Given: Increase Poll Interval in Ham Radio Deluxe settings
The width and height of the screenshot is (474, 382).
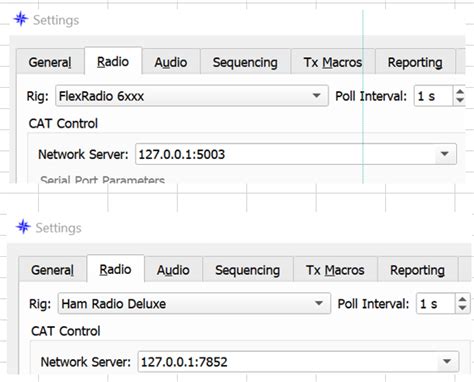Looking at the screenshot, I should pyautogui.click(x=463, y=299).
